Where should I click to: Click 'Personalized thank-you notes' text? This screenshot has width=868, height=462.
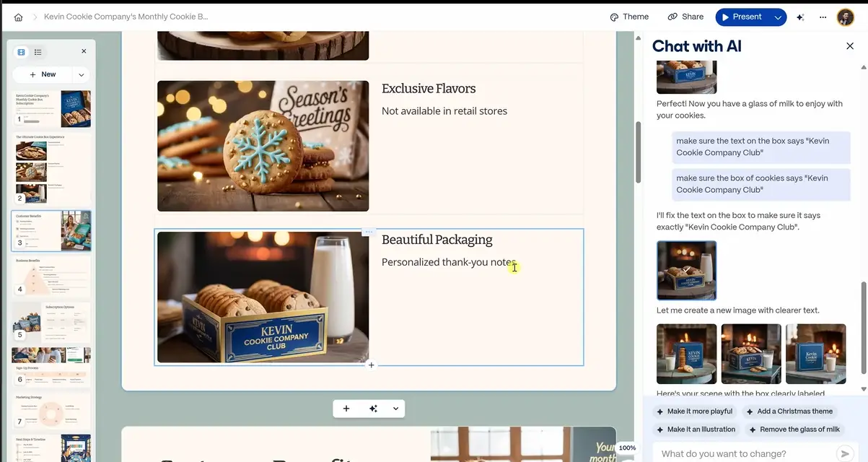click(x=449, y=262)
